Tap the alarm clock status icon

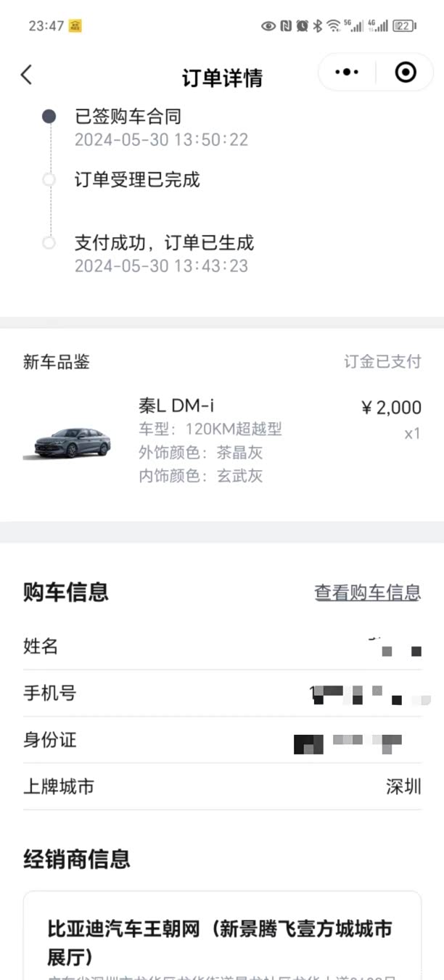click(302, 26)
